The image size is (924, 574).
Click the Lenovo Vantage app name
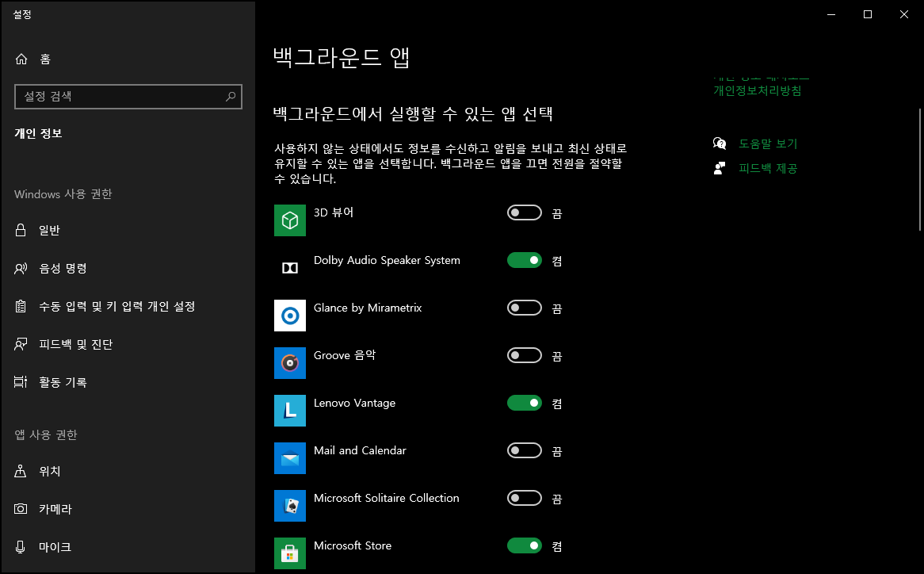point(355,403)
